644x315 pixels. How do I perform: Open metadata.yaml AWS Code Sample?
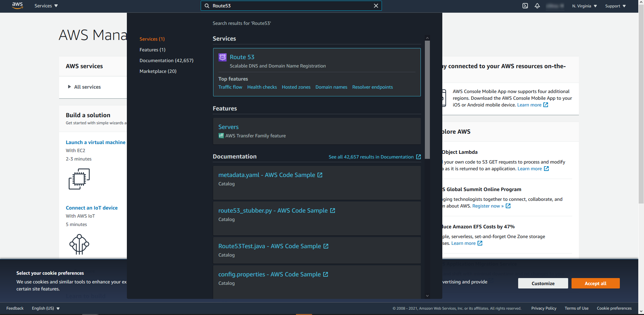coord(267,175)
